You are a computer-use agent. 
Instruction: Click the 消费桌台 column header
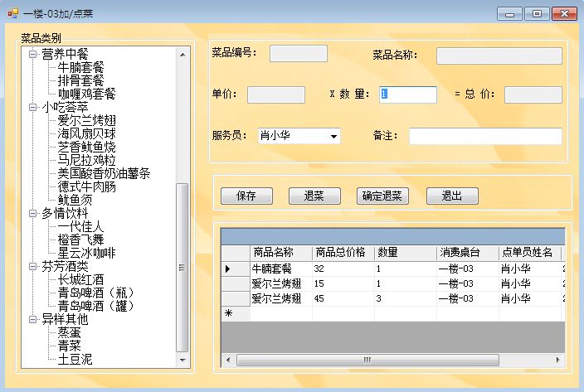point(468,253)
